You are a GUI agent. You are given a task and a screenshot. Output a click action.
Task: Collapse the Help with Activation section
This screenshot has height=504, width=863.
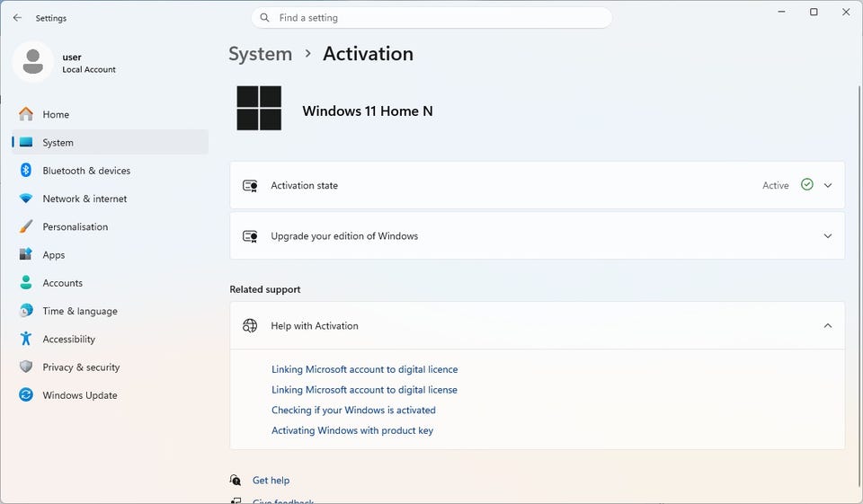click(x=828, y=326)
